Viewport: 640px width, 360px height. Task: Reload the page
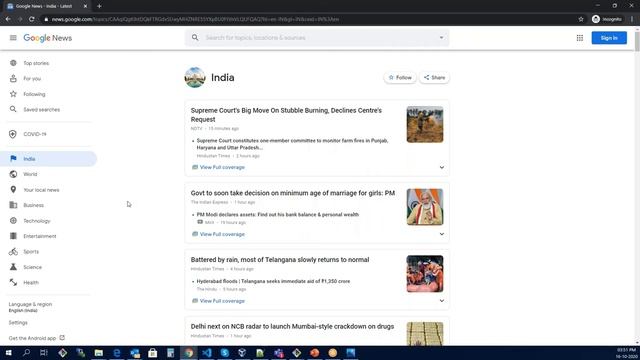point(31,19)
